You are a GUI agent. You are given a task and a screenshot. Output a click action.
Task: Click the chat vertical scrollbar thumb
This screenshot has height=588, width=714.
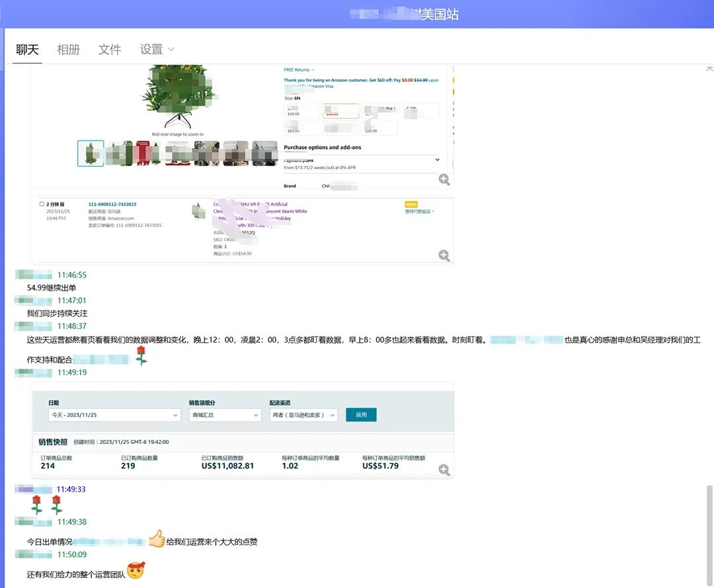click(x=709, y=536)
